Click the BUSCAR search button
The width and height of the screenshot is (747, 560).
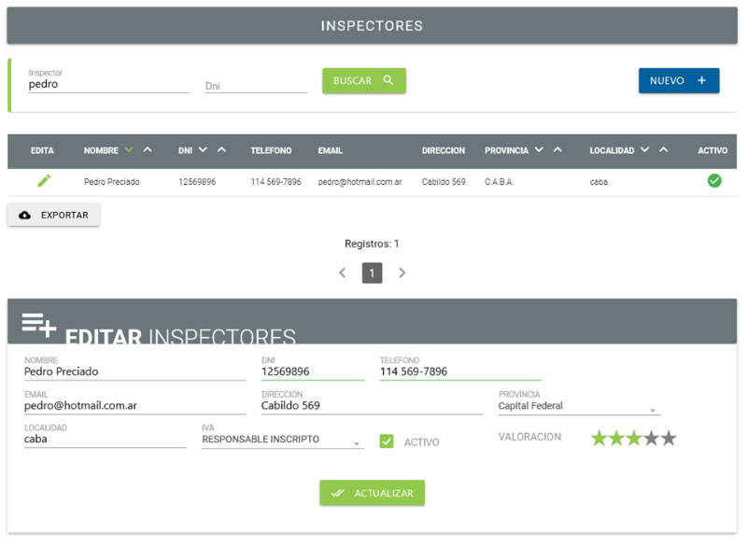pos(364,81)
